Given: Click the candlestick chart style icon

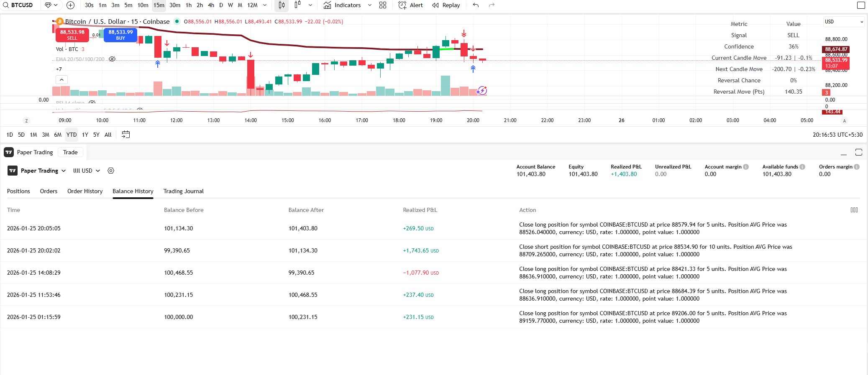Looking at the screenshot, I should point(282,5).
